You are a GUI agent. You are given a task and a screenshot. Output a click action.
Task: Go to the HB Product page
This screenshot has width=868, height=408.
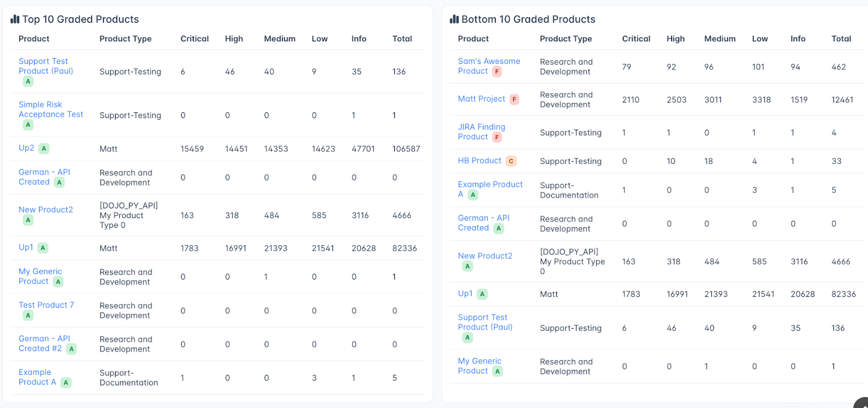point(479,161)
